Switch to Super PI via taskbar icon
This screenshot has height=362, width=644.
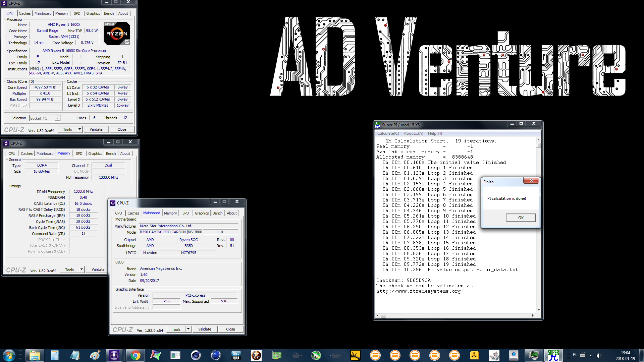point(553,355)
